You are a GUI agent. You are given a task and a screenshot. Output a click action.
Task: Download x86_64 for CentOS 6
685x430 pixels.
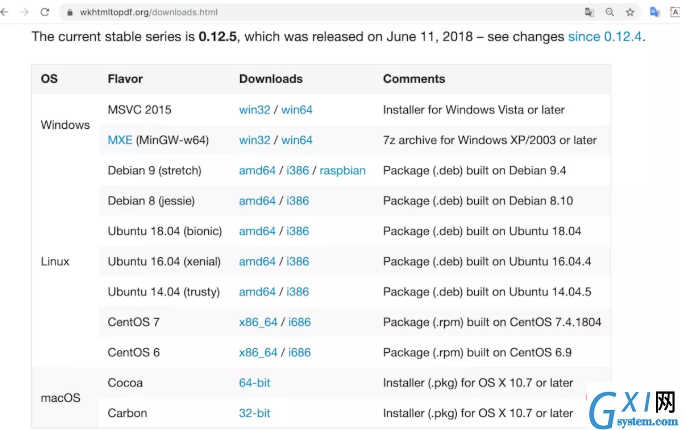(x=258, y=353)
